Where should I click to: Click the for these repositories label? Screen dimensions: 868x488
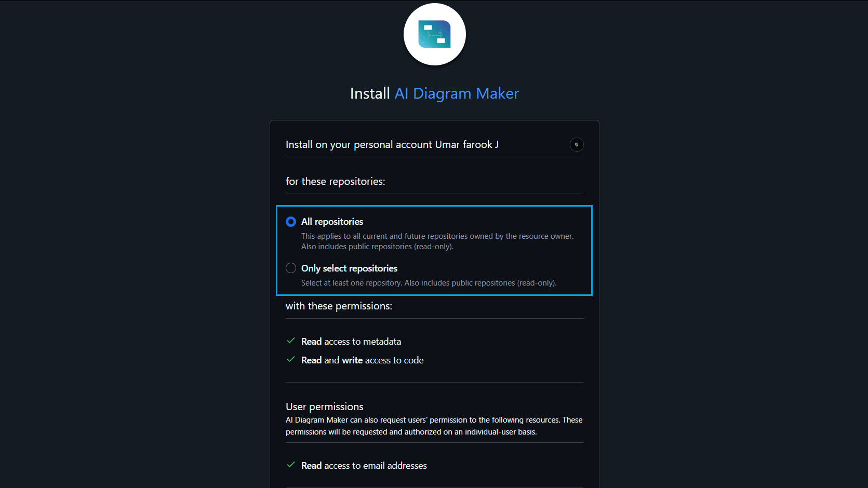(x=335, y=181)
